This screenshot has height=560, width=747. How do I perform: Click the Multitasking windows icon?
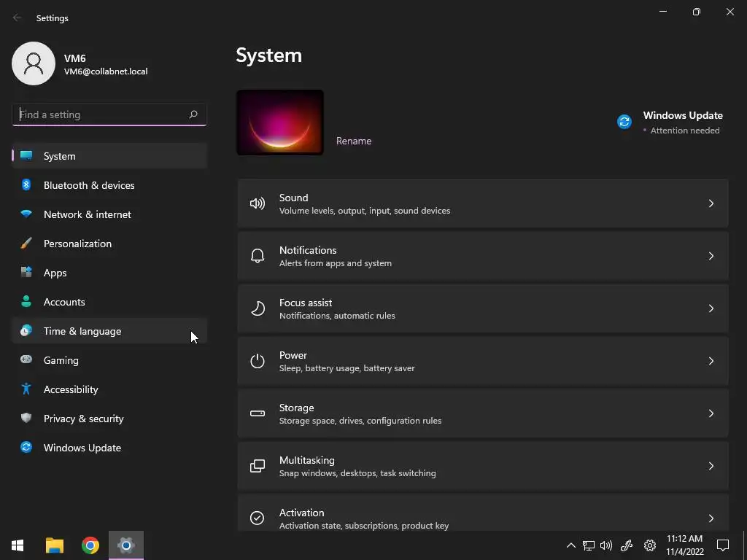point(258,466)
